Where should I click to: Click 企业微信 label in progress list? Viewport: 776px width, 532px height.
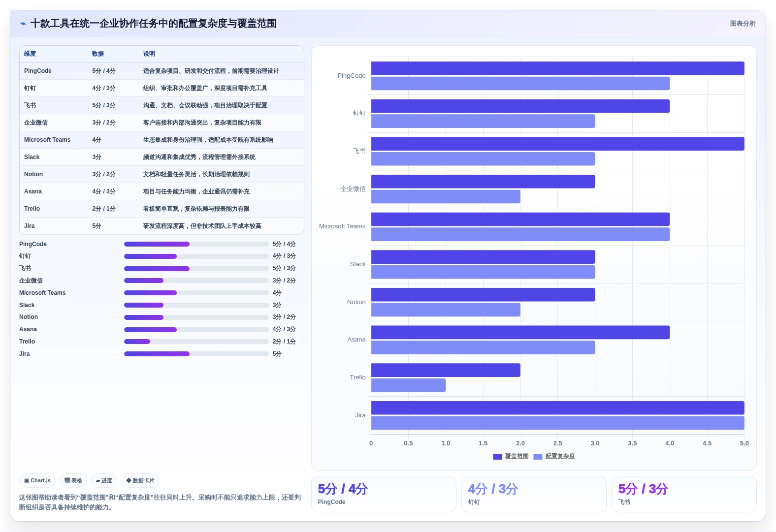click(x=31, y=281)
